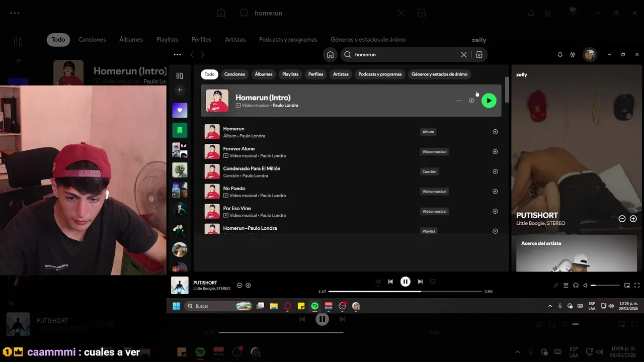The height and width of the screenshot is (362, 644).
Task: Select the Álbumes filter chip
Action: coord(263,74)
